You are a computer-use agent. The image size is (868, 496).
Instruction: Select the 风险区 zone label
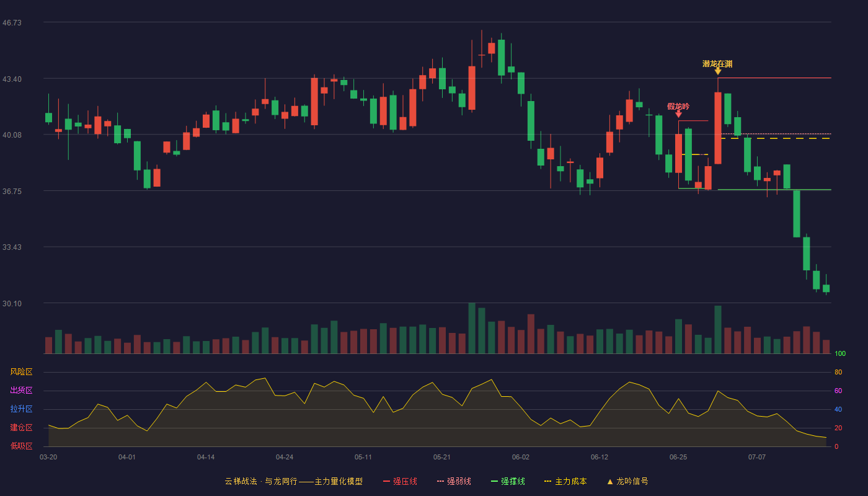click(x=21, y=372)
